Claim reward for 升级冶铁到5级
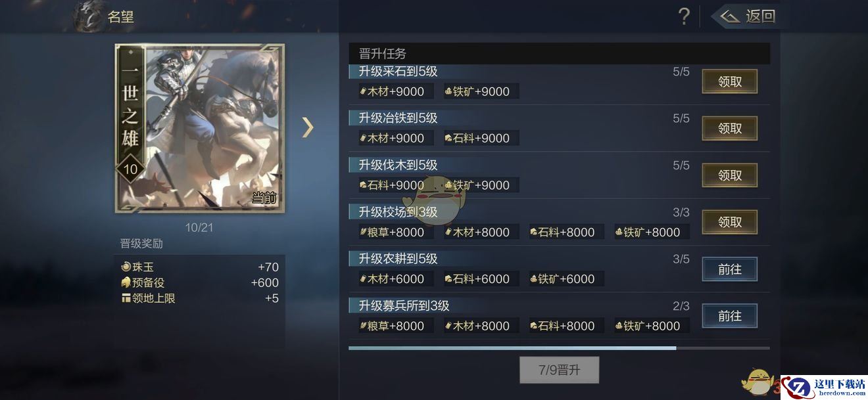This screenshot has width=868, height=400. (x=730, y=129)
